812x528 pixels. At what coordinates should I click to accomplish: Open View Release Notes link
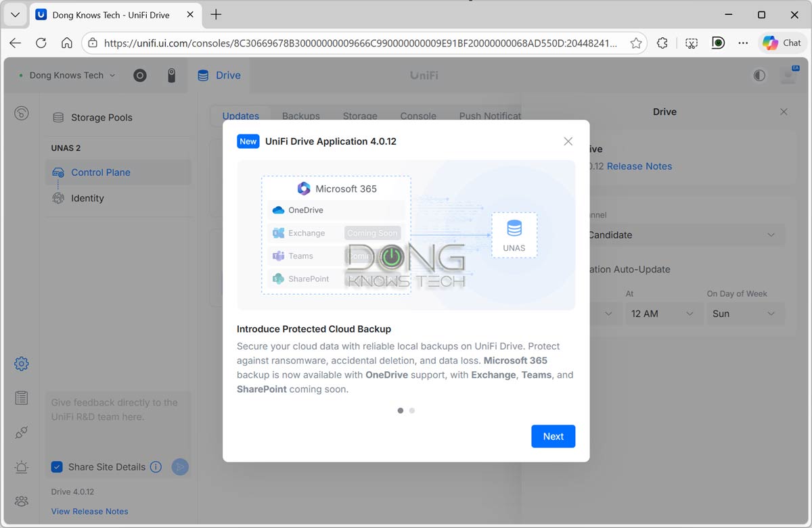(89, 511)
